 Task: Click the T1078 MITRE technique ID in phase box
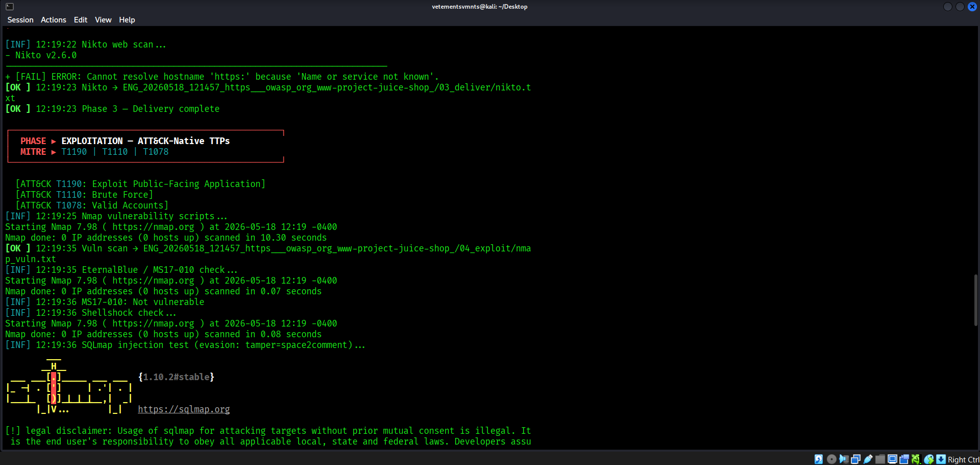coord(156,152)
